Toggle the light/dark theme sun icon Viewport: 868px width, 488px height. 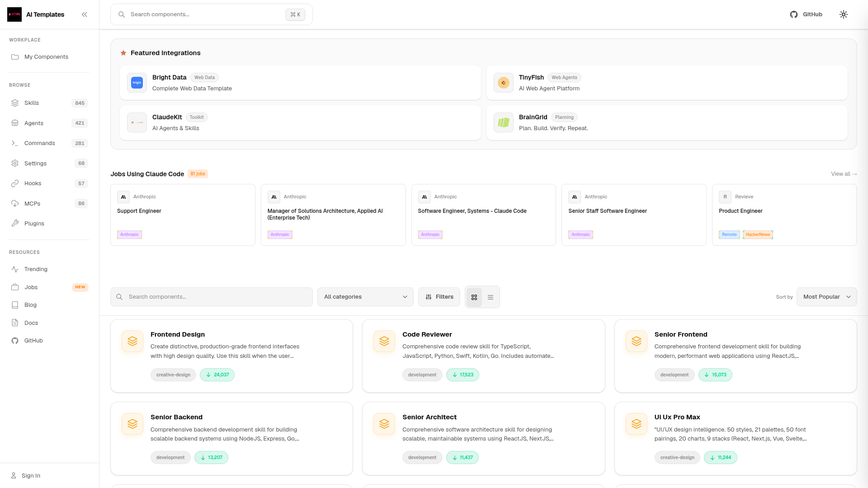point(844,14)
